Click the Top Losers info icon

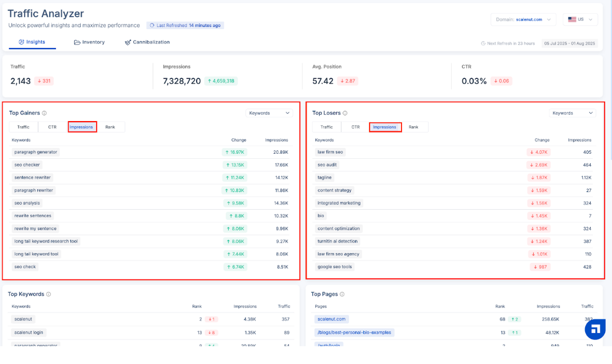(345, 113)
